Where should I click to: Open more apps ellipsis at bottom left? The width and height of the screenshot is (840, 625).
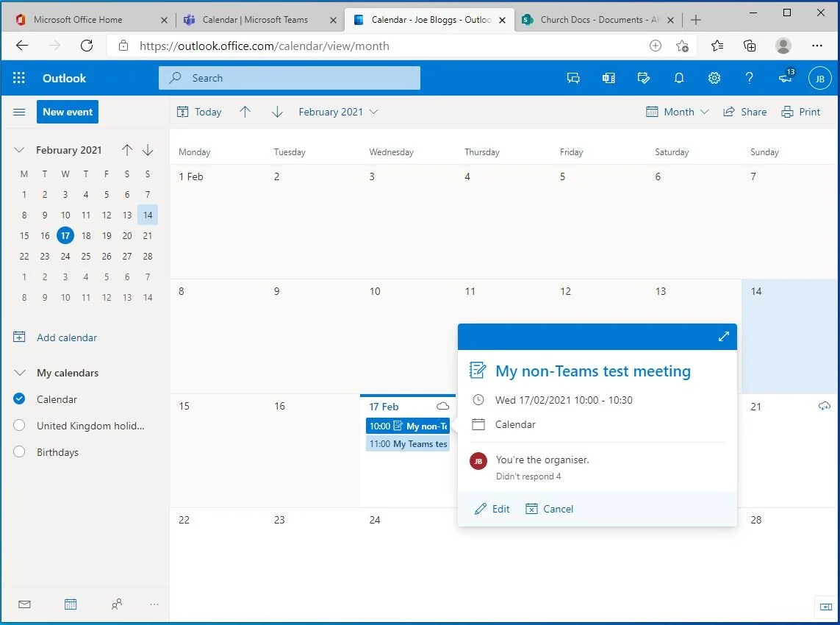coord(154,604)
